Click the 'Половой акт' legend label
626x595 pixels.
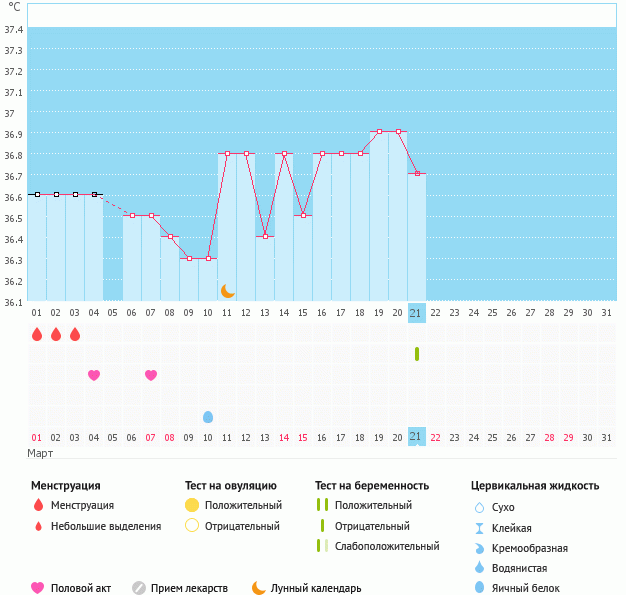click(83, 588)
